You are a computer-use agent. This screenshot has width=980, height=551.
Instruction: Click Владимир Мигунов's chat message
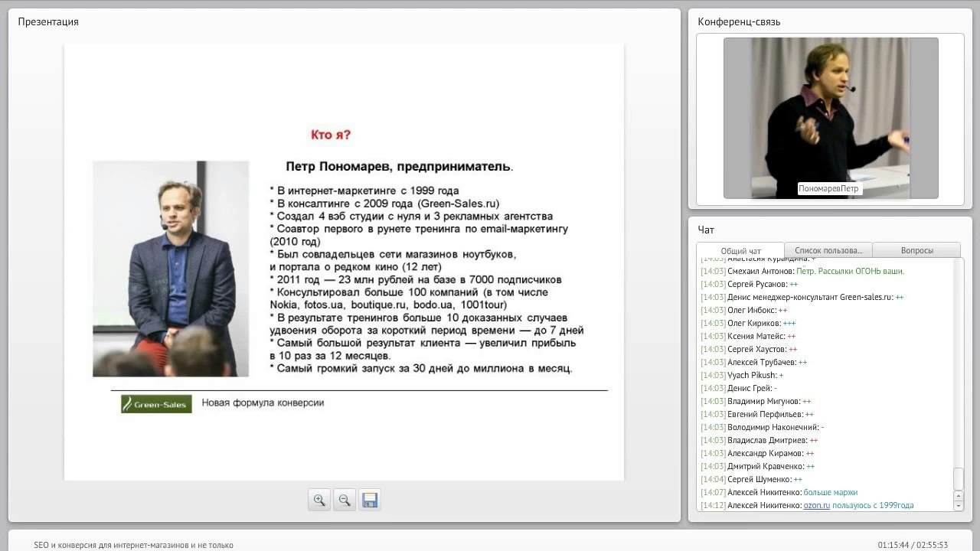click(x=756, y=401)
